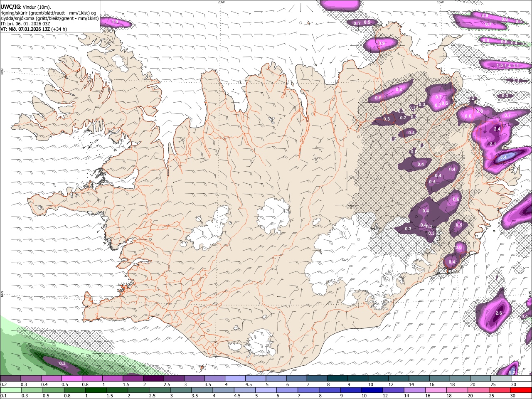532x399 pixels.
Task: Click the 0.9 value over the north coast
Action: pyautogui.click(x=382, y=43)
